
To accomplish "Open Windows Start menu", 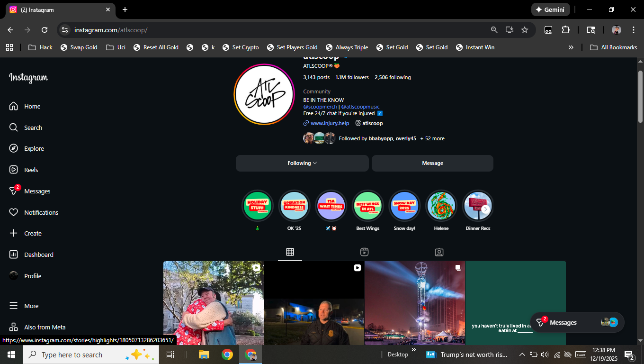I will (11, 355).
